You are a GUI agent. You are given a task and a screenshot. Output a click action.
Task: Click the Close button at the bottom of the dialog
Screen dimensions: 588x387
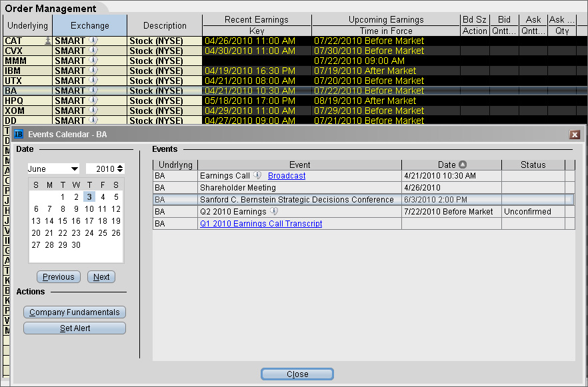[x=297, y=374]
